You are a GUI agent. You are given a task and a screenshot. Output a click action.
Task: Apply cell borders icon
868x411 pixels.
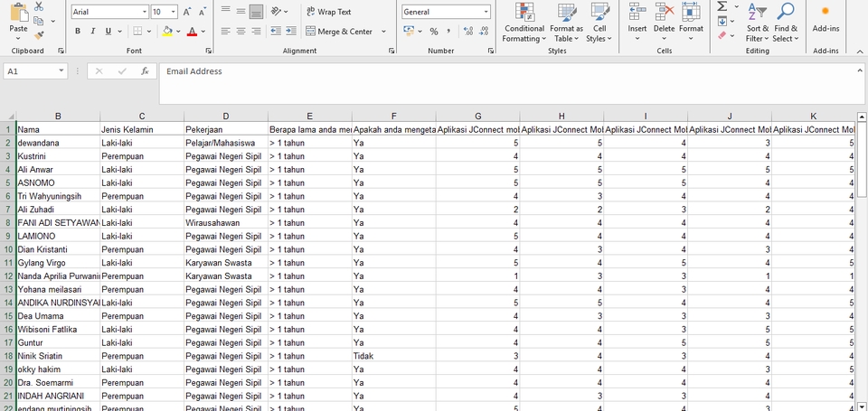pyautogui.click(x=137, y=32)
